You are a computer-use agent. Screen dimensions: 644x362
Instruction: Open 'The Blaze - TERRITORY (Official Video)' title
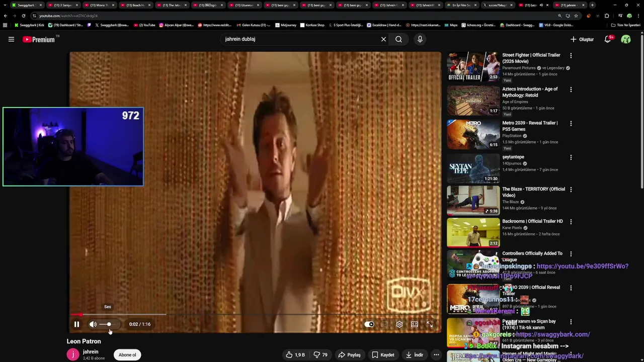pos(533,192)
